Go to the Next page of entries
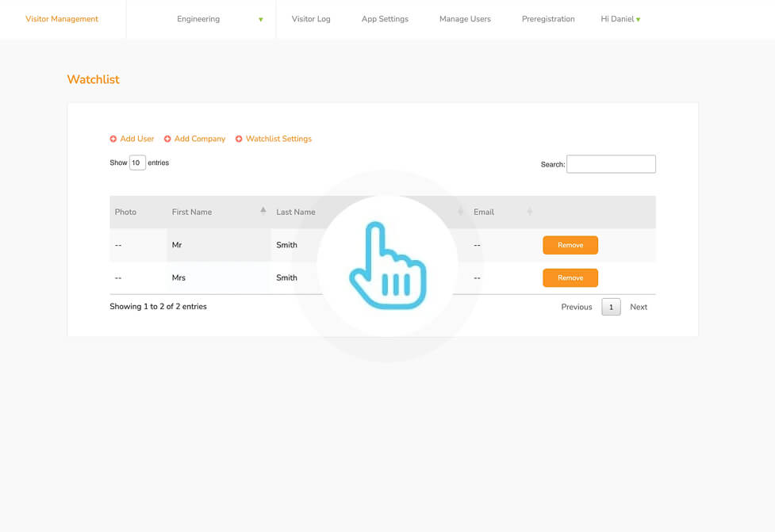The image size is (775, 532). pos(639,307)
